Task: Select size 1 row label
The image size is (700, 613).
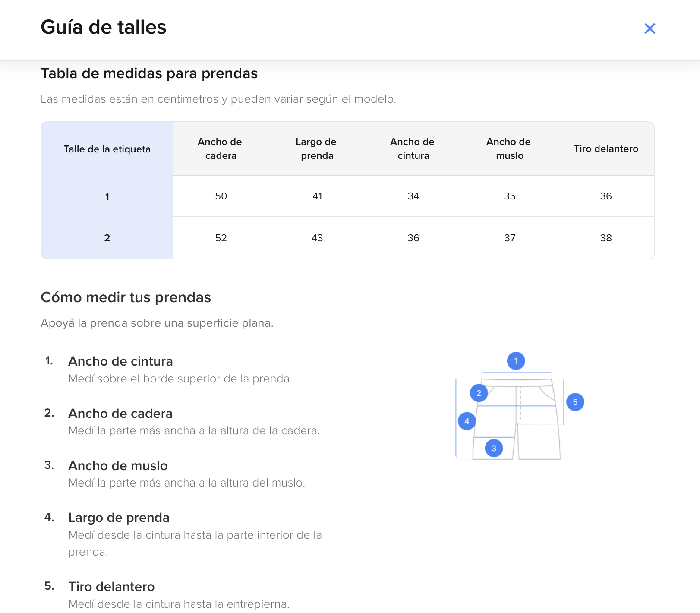Action: tap(107, 196)
